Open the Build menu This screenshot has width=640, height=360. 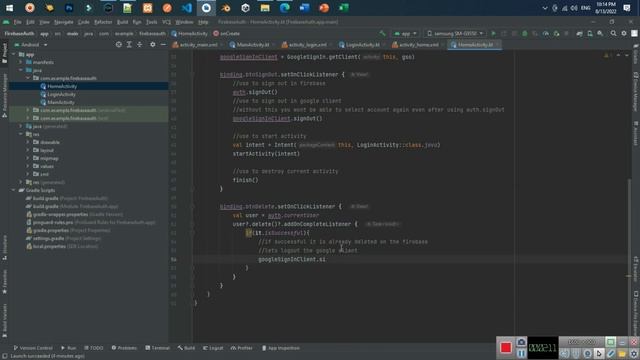pos(122,22)
